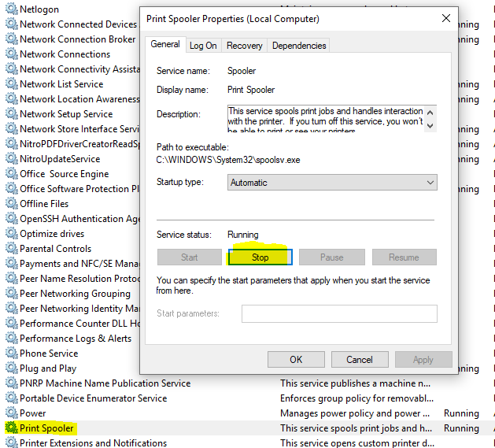Click gear icon of Network List Service

tap(11, 83)
